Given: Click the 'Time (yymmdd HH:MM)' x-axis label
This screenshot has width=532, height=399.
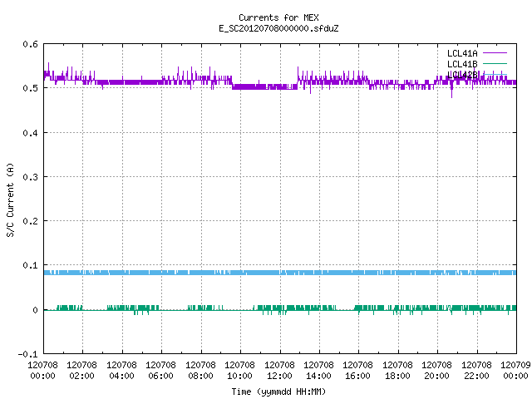Looking at the screenshot, I should pos(278,392).
